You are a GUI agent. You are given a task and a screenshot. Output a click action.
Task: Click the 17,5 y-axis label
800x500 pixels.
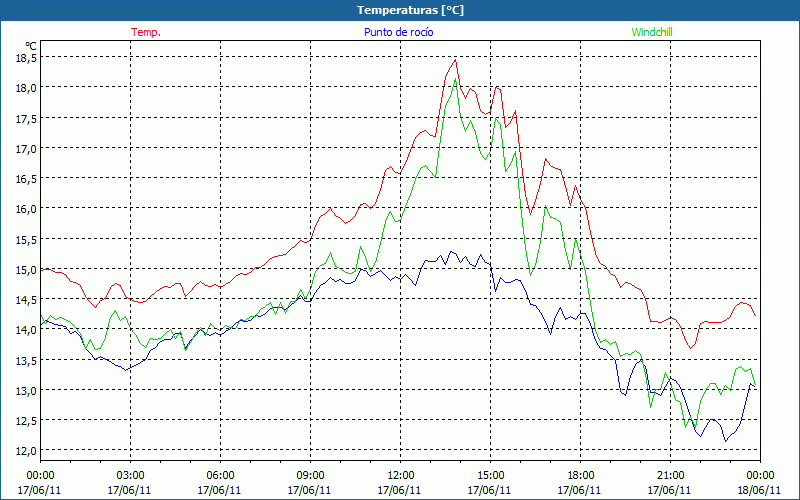coord(26,118)
